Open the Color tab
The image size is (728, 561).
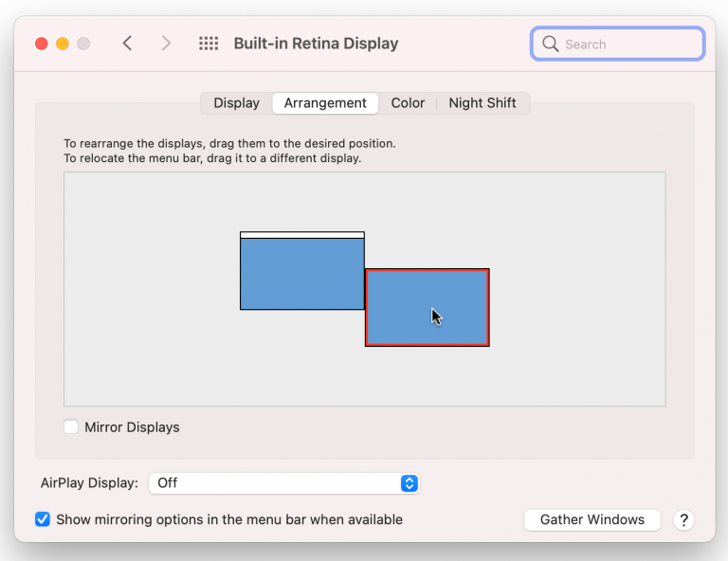408,103
